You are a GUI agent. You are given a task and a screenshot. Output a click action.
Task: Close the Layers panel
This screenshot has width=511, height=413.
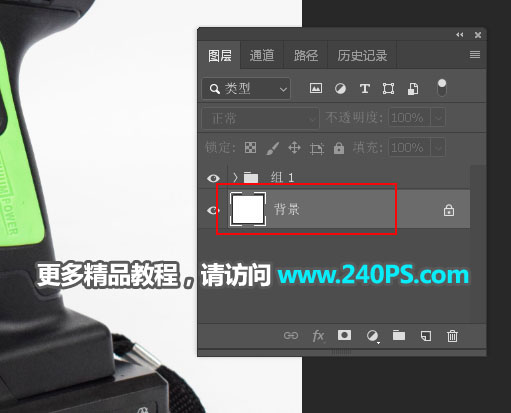tap(478, 35)
